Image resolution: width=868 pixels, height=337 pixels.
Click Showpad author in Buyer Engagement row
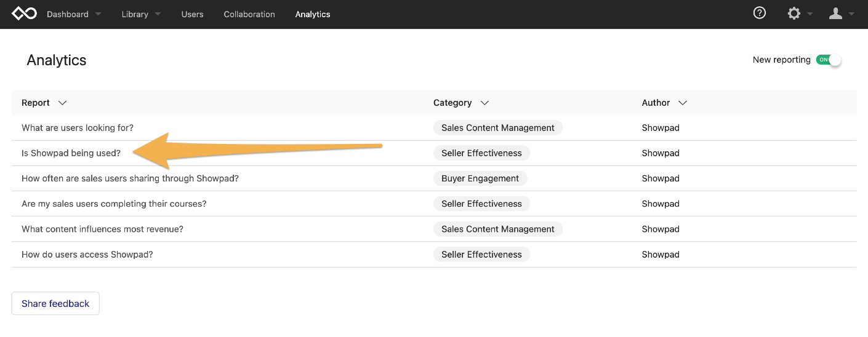[x=661, y=178]
